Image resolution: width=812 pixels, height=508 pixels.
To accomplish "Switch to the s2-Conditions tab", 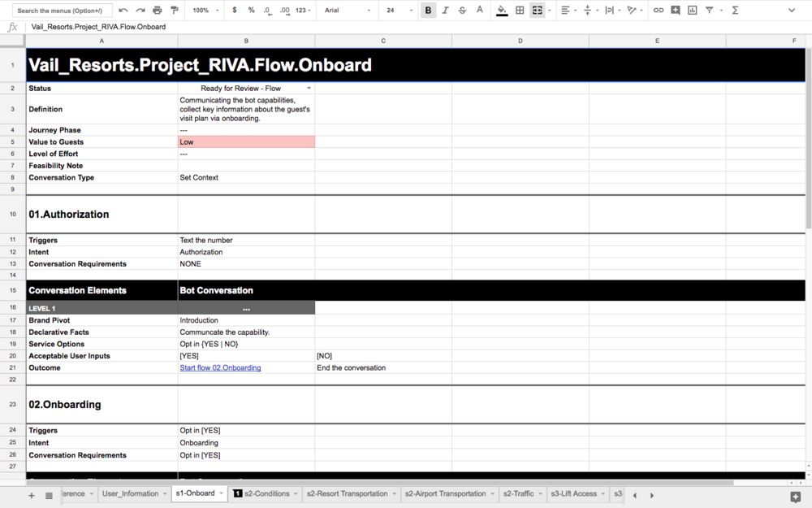I will [x=266, y=493].
